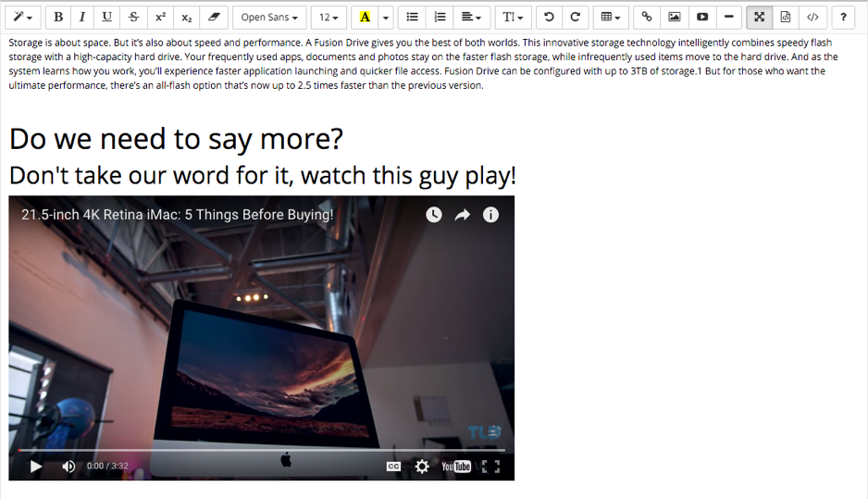This screenshot has width=868, height=499.
Task: Open the magic wand style menu
Action: pyautogui.click(x=23, y=18)
